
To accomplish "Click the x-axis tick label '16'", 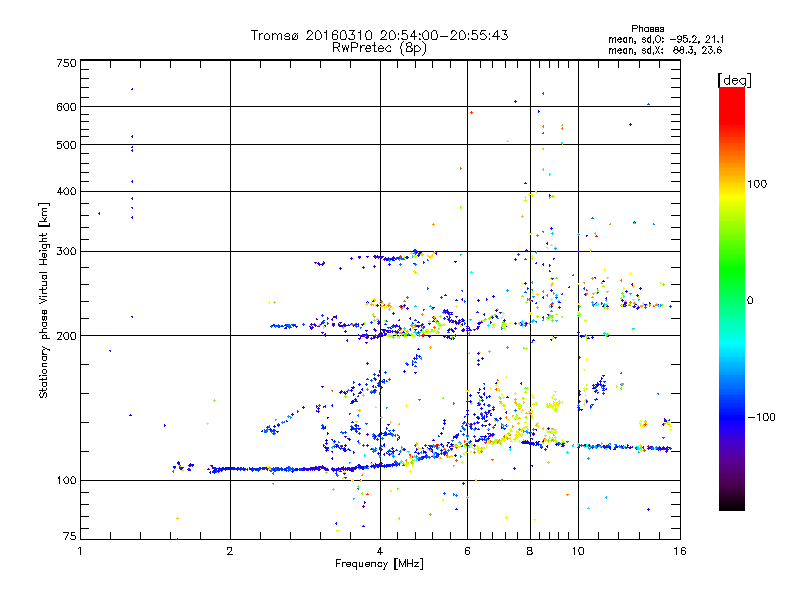I will (x=680, y=551).
